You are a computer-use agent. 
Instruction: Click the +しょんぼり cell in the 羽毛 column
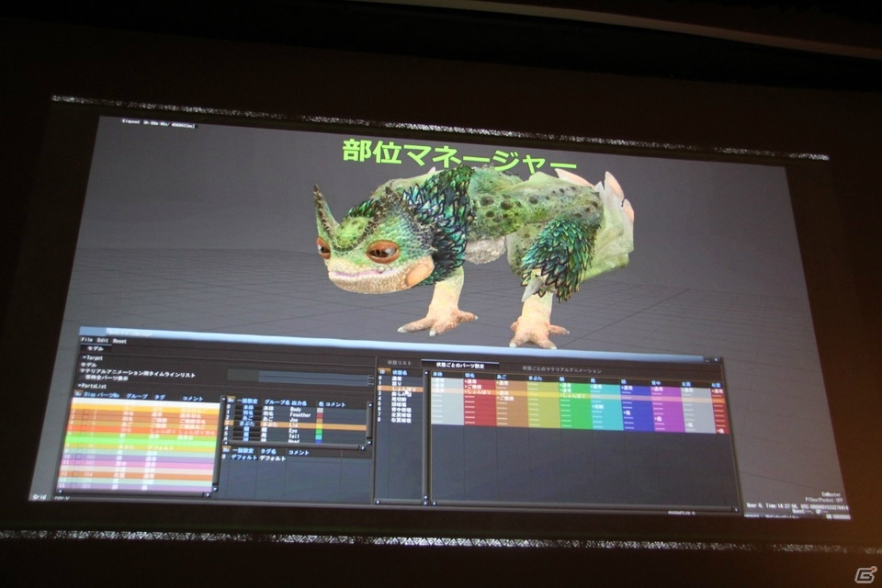point(478,392)
